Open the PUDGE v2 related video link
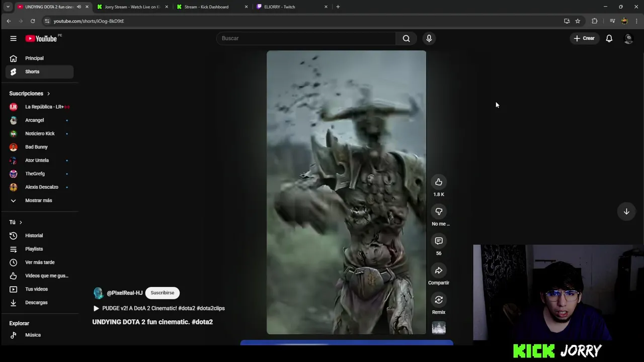The height and width of the screenshot is (362, 644). [x=159, y=308]
